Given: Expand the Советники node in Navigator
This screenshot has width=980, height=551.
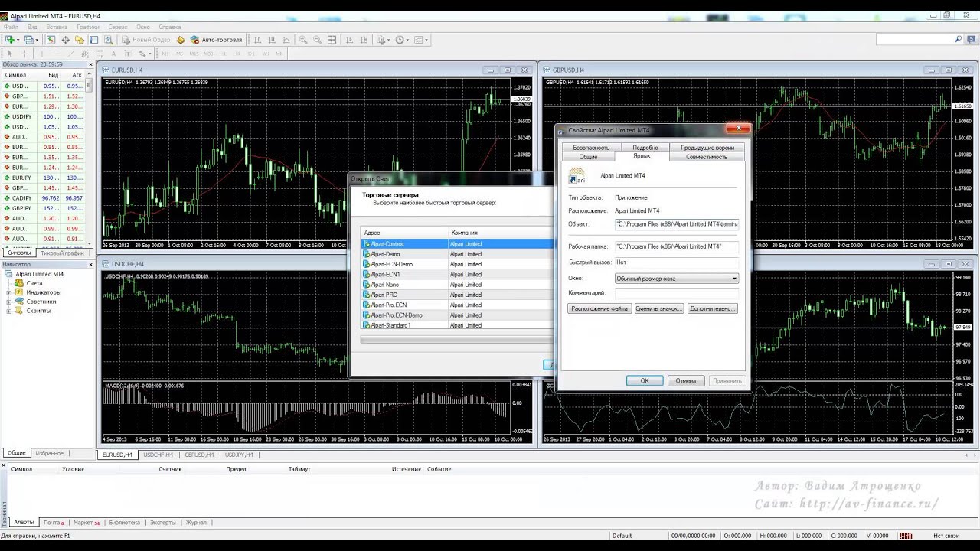Looking at the screenshot, I should point(9,302).
